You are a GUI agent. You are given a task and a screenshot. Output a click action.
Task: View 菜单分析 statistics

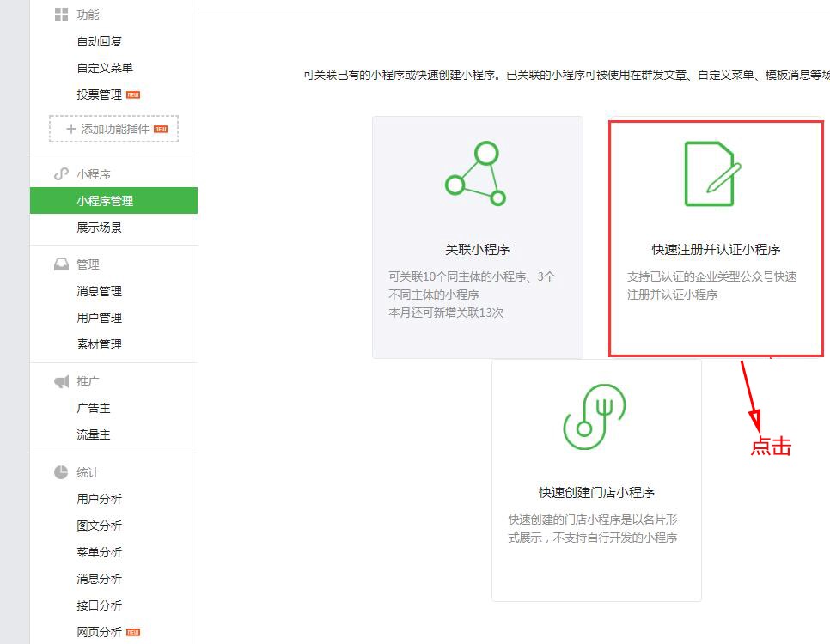click(99, 552)
